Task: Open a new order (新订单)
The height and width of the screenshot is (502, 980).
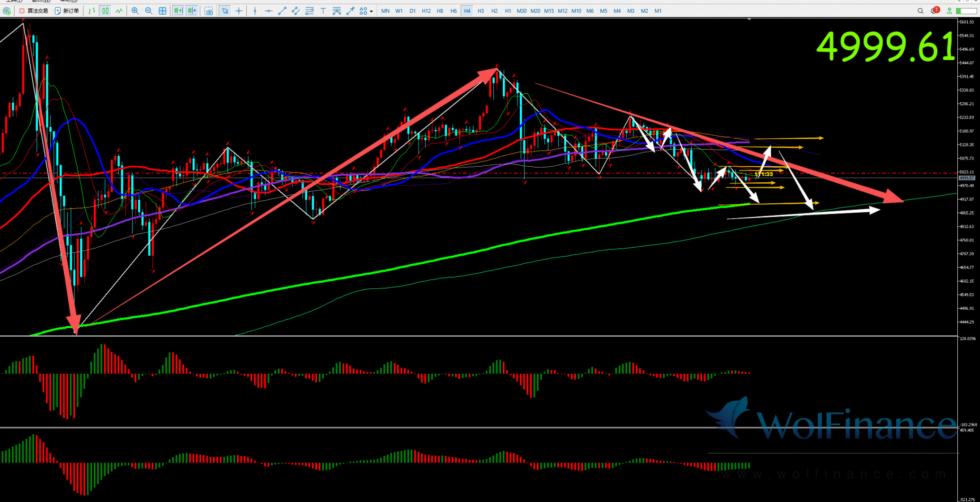Action: tap(67, 11)
